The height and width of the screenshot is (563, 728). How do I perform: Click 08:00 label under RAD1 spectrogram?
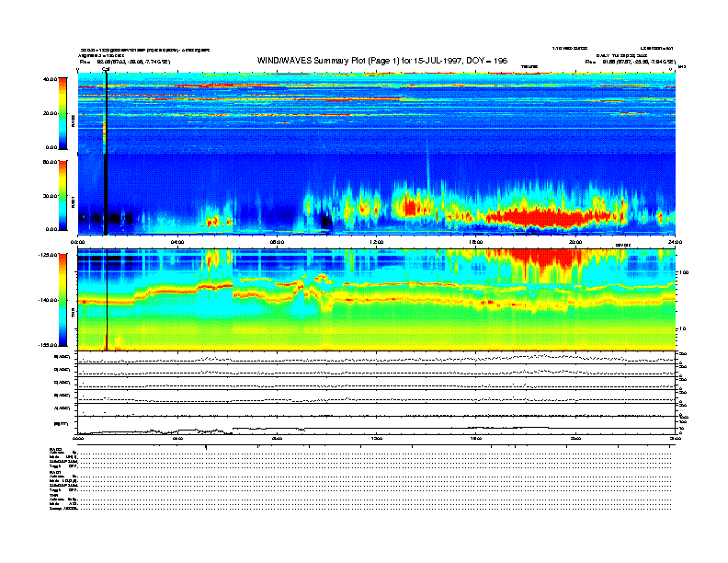(277, 242)
